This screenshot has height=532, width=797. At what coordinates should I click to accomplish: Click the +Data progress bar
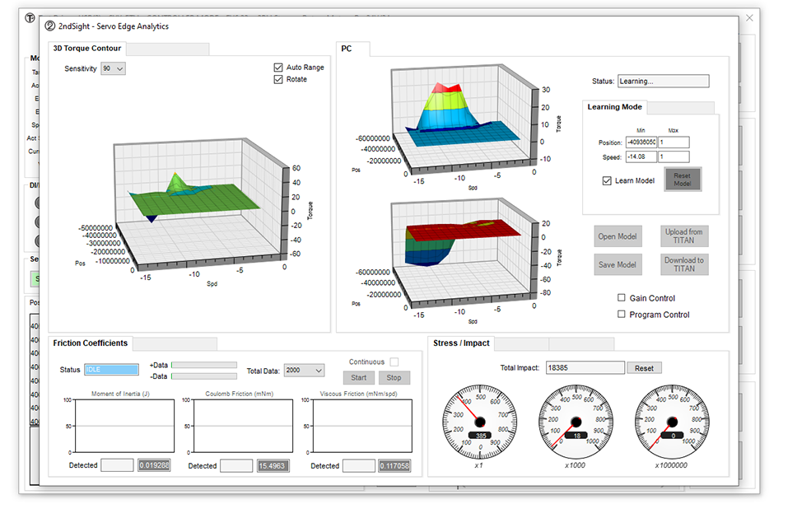[x=203, y=365]
